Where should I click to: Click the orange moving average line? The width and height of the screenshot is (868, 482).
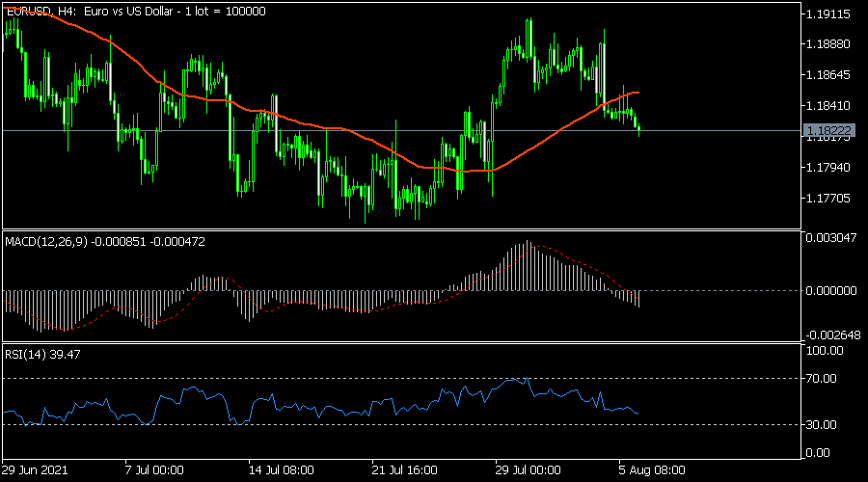318,125
